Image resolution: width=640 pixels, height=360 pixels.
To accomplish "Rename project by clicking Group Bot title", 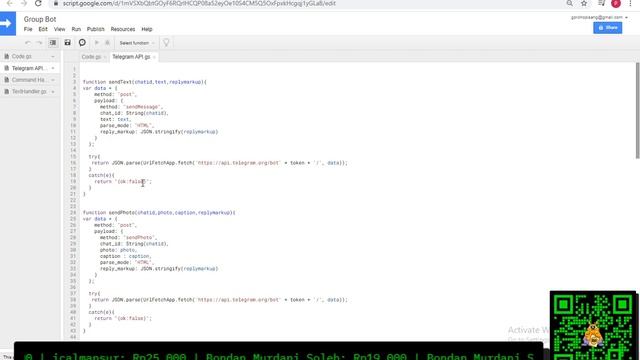I will 40,19.
